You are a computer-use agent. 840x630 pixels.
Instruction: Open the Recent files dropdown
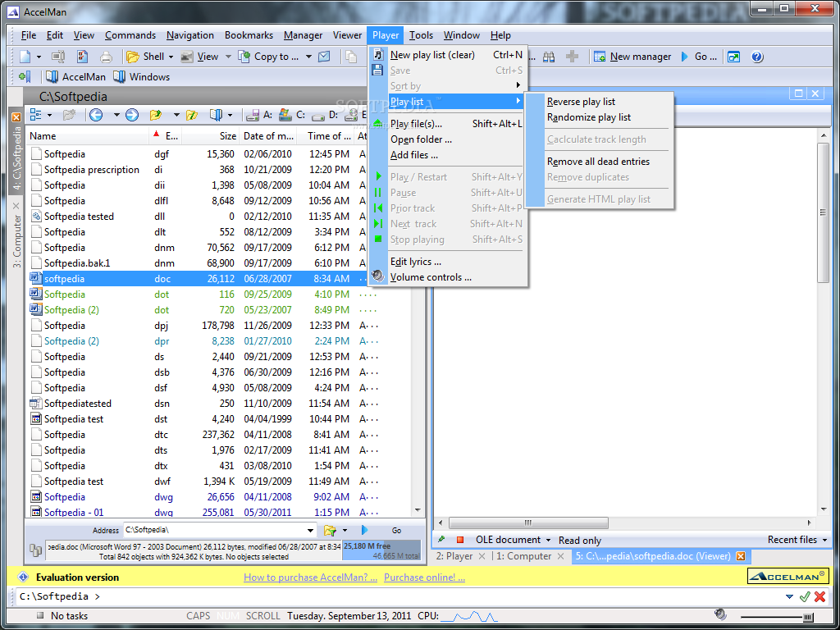click(824, 540)
